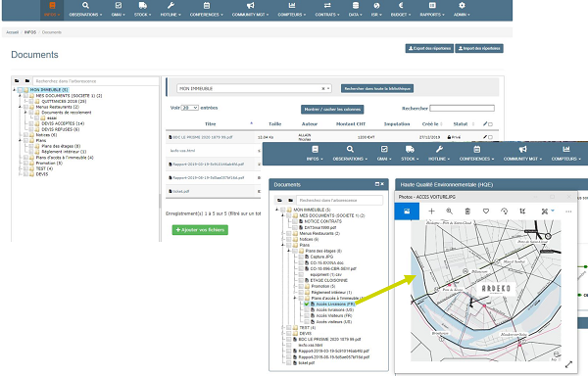Click the favorite heart icon in Photos toolbar
This screenshot has width=588, height=376.
(486, 211)
